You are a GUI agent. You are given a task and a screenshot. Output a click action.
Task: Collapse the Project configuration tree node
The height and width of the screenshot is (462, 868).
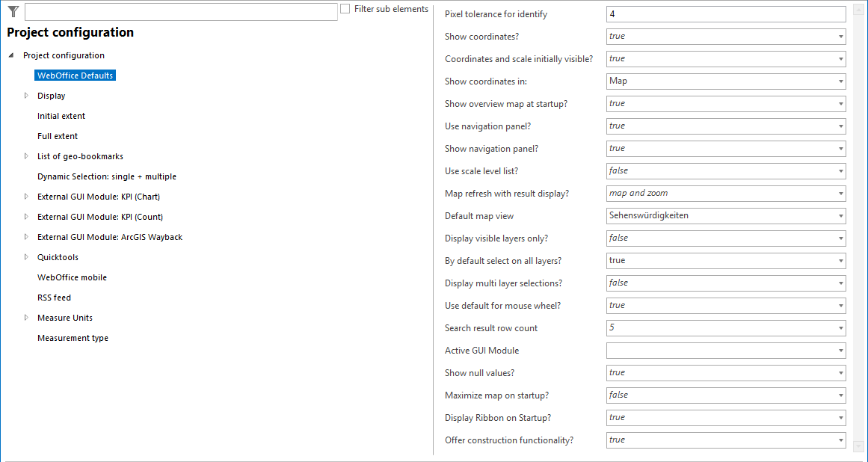click(10, 55)
